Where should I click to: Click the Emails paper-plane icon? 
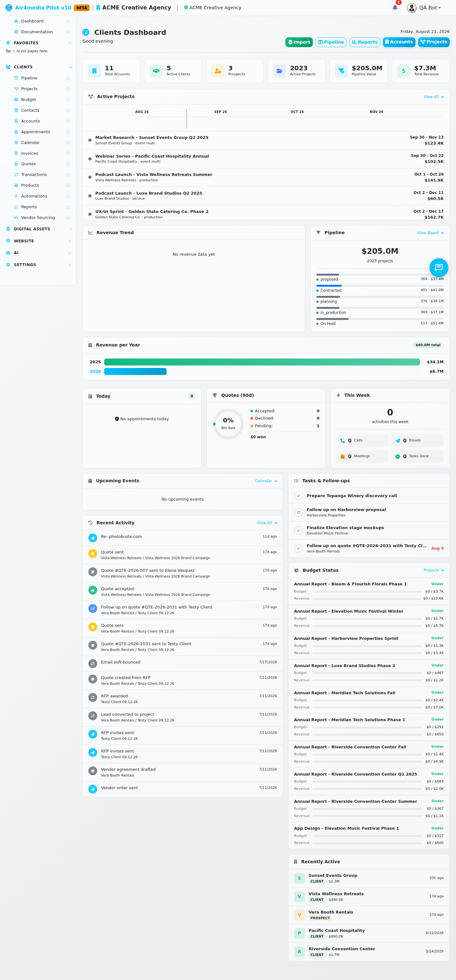pyautogui.click(x=398, y=440)
